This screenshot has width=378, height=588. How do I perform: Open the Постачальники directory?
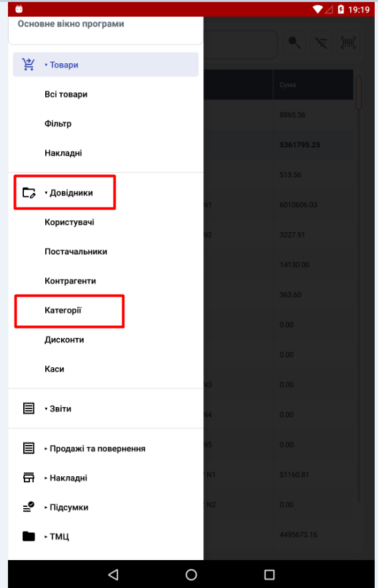click(76, 251)
